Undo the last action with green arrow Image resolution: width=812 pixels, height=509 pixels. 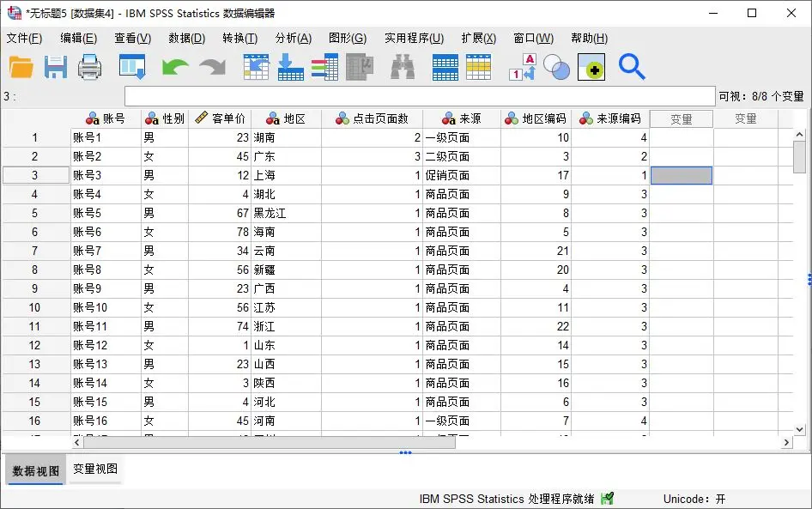175,67
